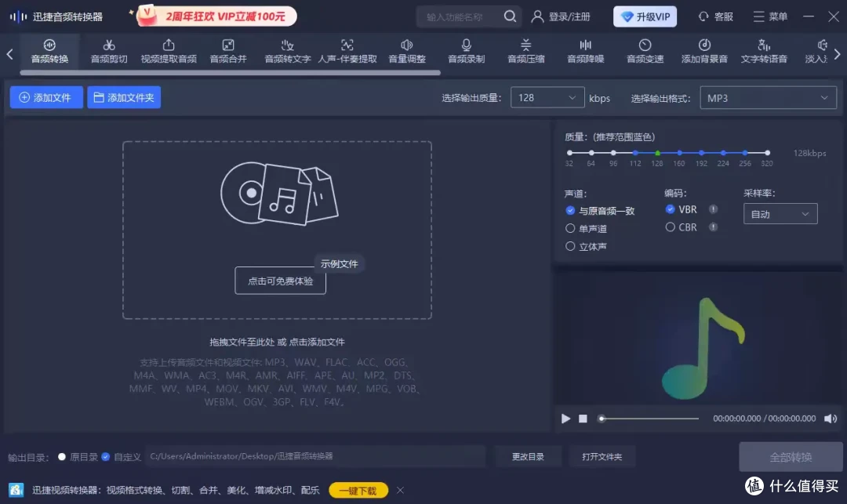Click 一键下载 yellow button
The height and width of the screenshot is (504, 847).
click(x=358, y=490)
